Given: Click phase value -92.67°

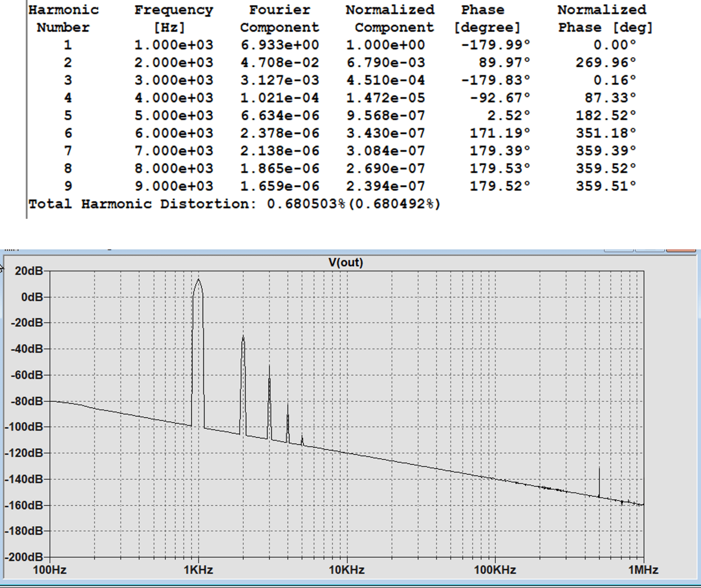Looking at the screenshot, I should [x=500, y=98].
